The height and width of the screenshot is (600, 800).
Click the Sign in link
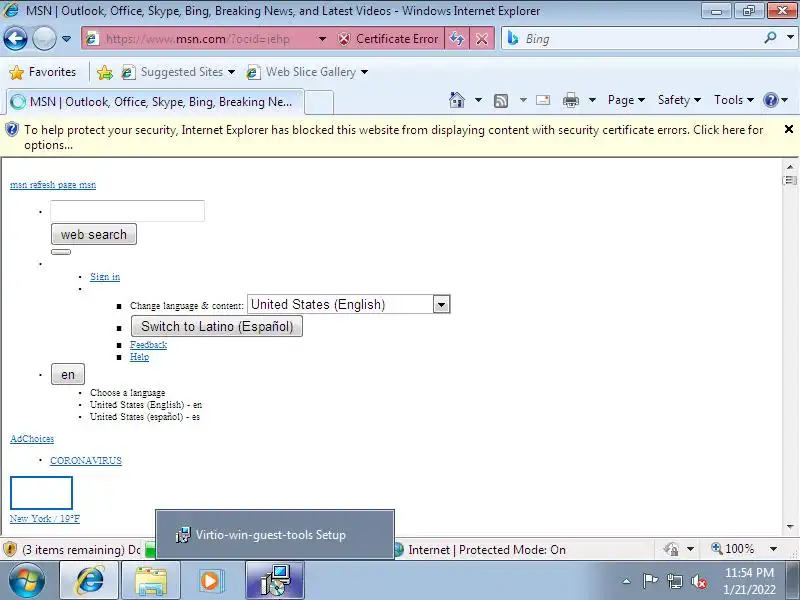pos(105,277)
